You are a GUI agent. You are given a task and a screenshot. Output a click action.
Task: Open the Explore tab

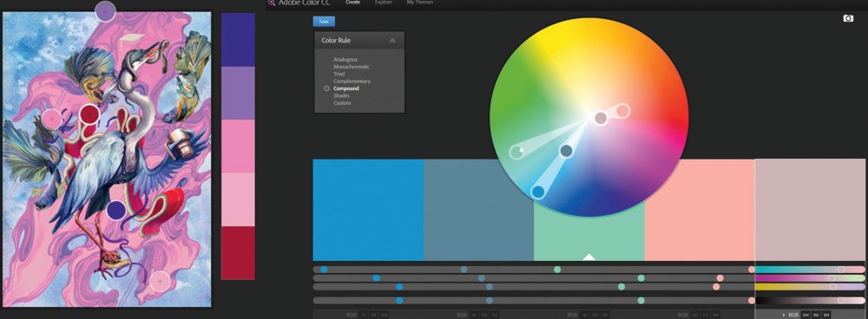click(383, 3)
